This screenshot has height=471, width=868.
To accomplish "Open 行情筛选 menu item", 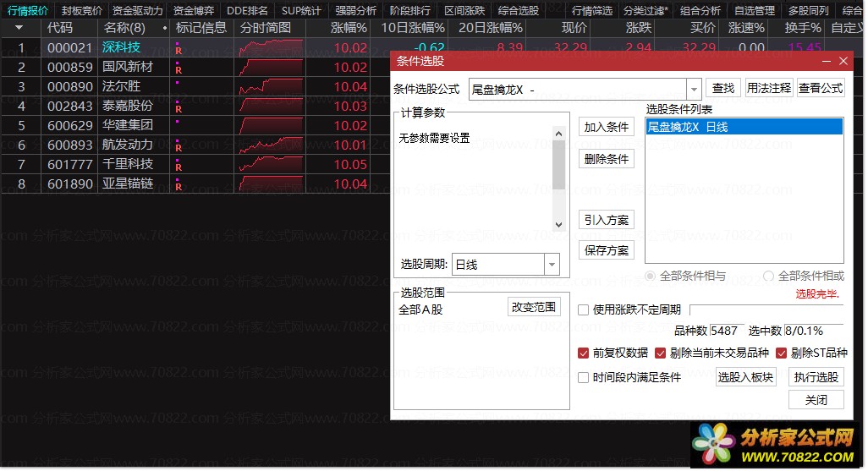I will 591,10.
